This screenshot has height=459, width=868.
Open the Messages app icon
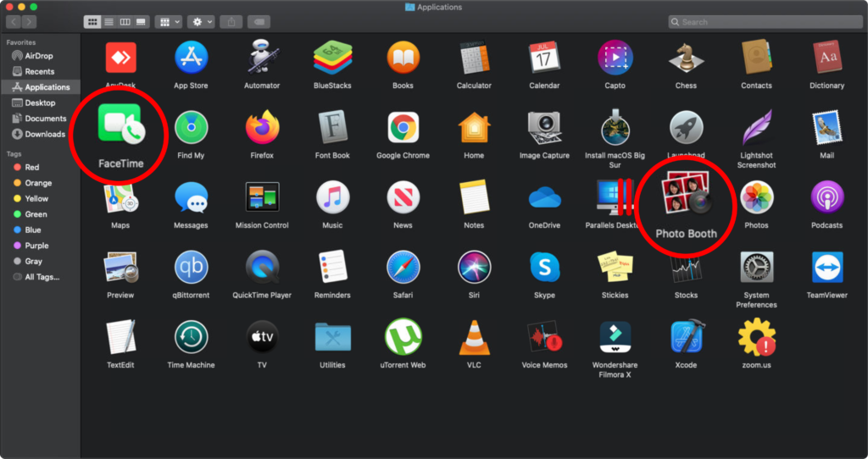pos(191,197)
